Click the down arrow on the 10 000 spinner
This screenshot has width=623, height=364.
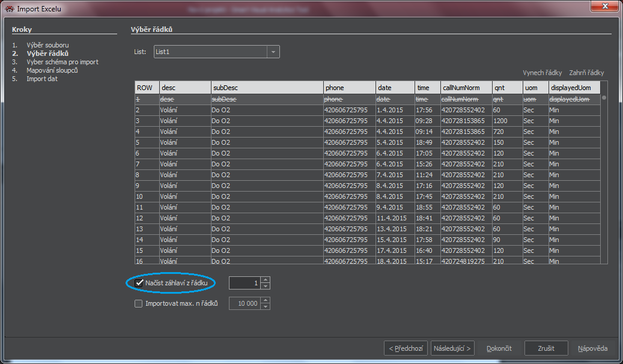[x=266, y=306]
